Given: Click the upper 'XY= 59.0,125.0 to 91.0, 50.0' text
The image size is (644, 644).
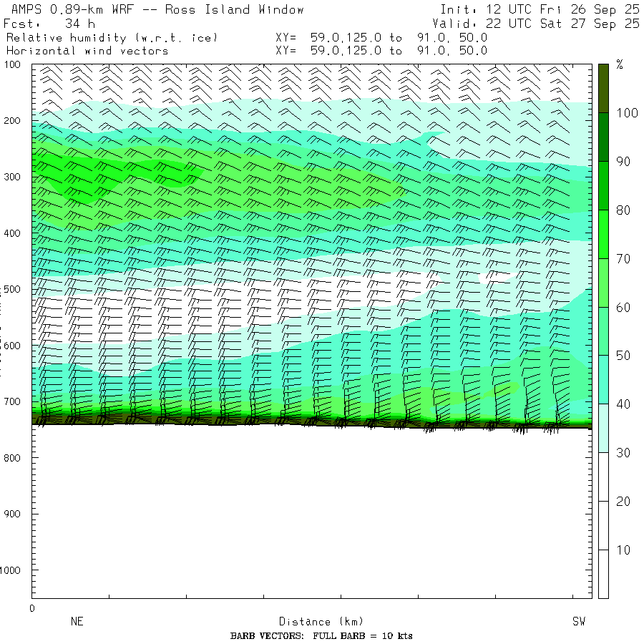Looking at the screenshot, I should (381, 38).
